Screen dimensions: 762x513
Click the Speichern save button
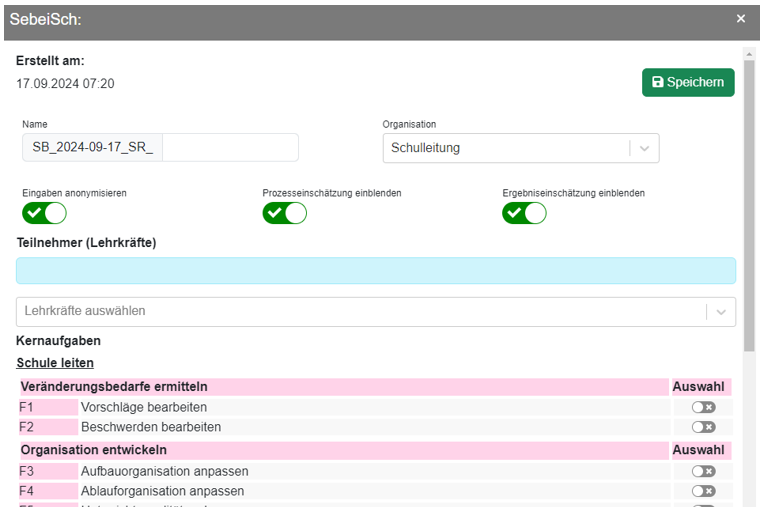pyautogui.click(x=688, y=82)
